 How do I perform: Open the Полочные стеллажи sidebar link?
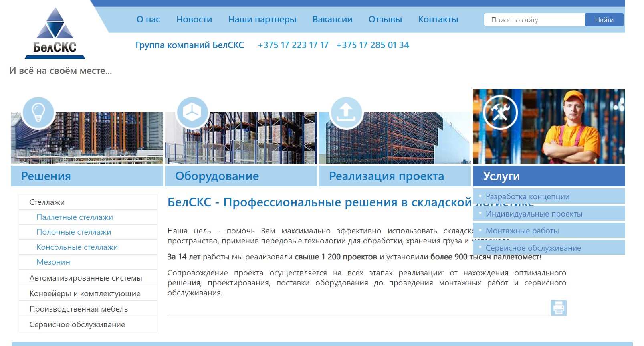(88, 232)
